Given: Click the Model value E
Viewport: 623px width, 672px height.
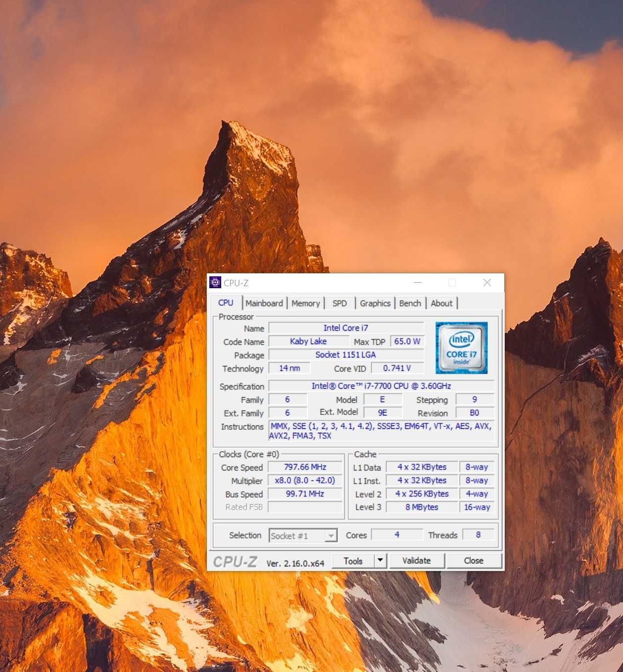Looking at the screenshot, I should [x=383, y=399].
